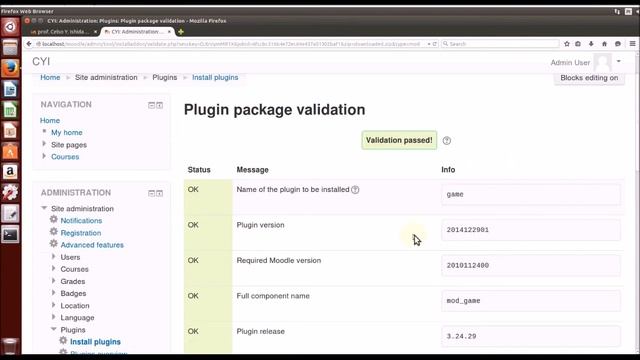This screenshot has height=360, width=640.
Task: Click the Firefox Search field
Action: point(500,44)
